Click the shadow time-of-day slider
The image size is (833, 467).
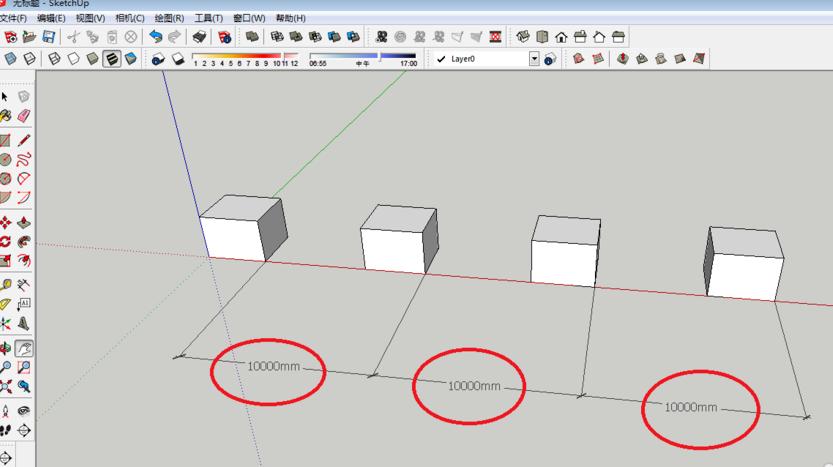pyautogui.click(x=362, y=56)
